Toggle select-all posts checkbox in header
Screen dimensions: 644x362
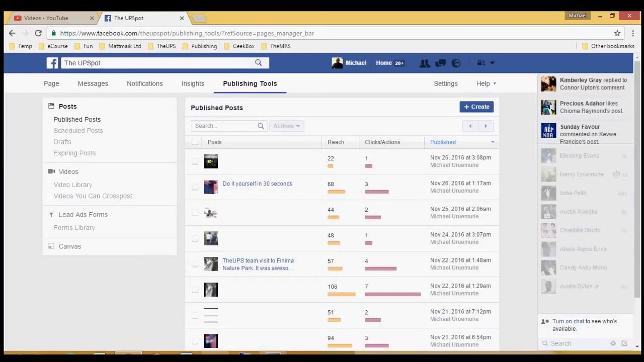(195, 142)
